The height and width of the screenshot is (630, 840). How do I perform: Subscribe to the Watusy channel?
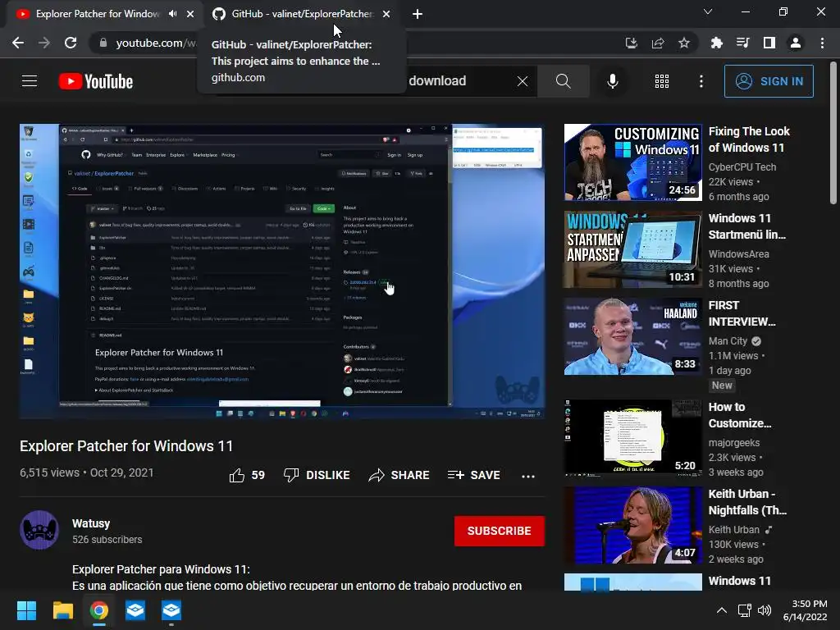pyautogui.click(x=500, y=531)
